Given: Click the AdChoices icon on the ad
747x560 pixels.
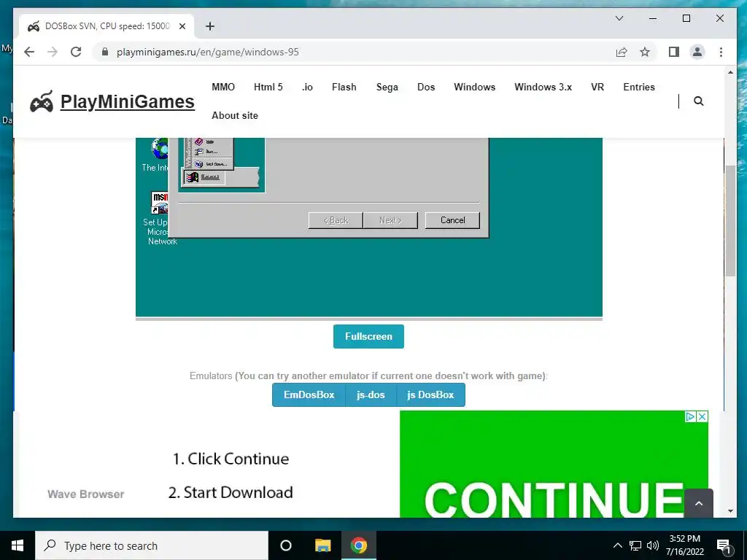Looking at the screenshot, I should point(690,416).
